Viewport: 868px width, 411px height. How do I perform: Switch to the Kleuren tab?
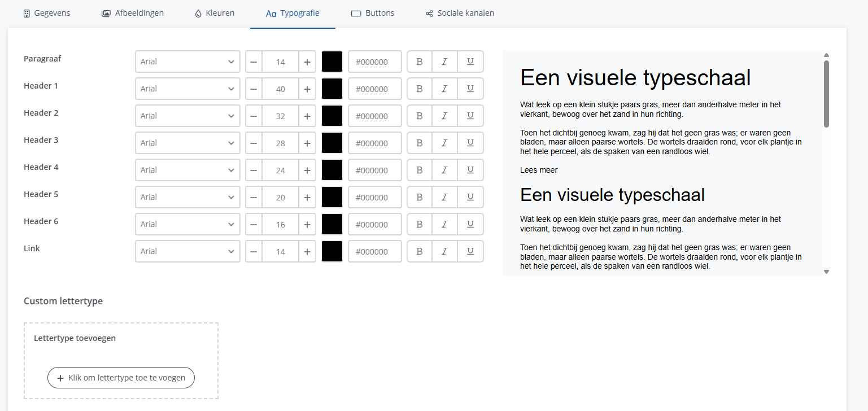[x=215, y=13]
